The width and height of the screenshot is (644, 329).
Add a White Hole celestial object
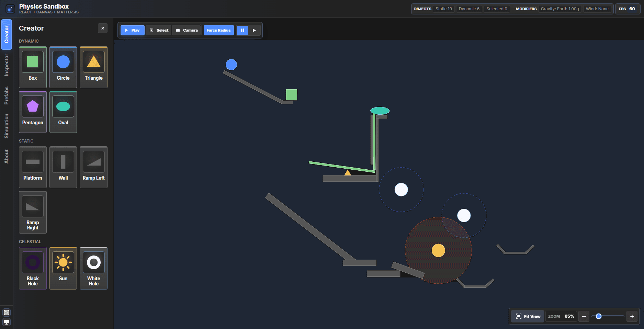pos(93,268)
